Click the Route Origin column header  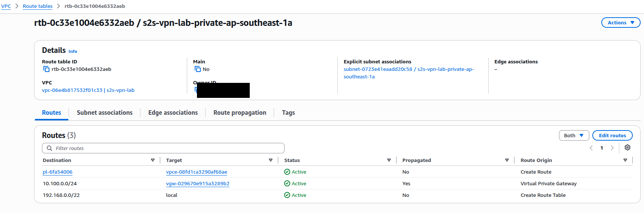click(536, 160)
